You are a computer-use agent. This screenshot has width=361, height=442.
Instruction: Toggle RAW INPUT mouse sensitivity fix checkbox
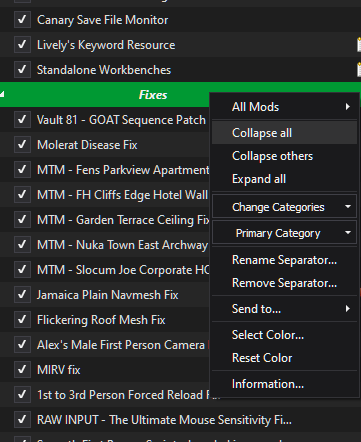pyautogui.click(x=22, y=420)
